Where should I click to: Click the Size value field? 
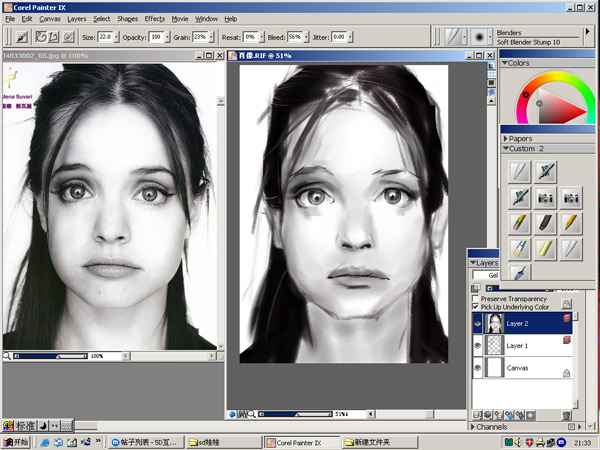(x=105, y=37)
